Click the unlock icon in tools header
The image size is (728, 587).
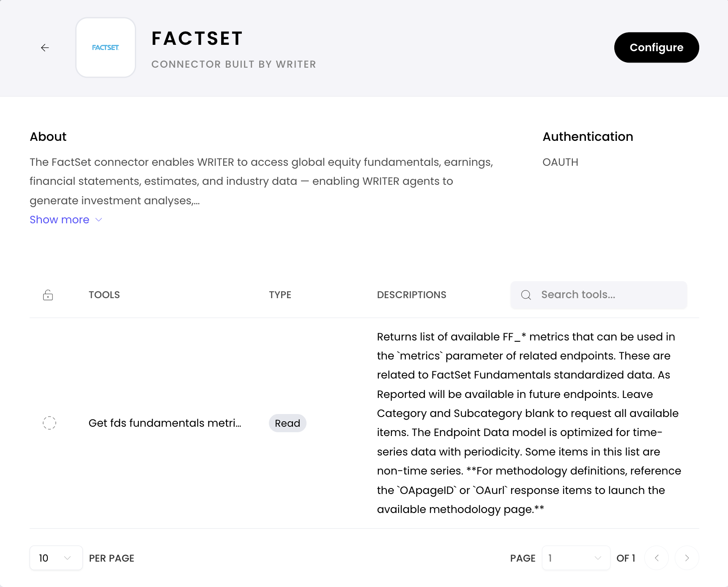48,295
